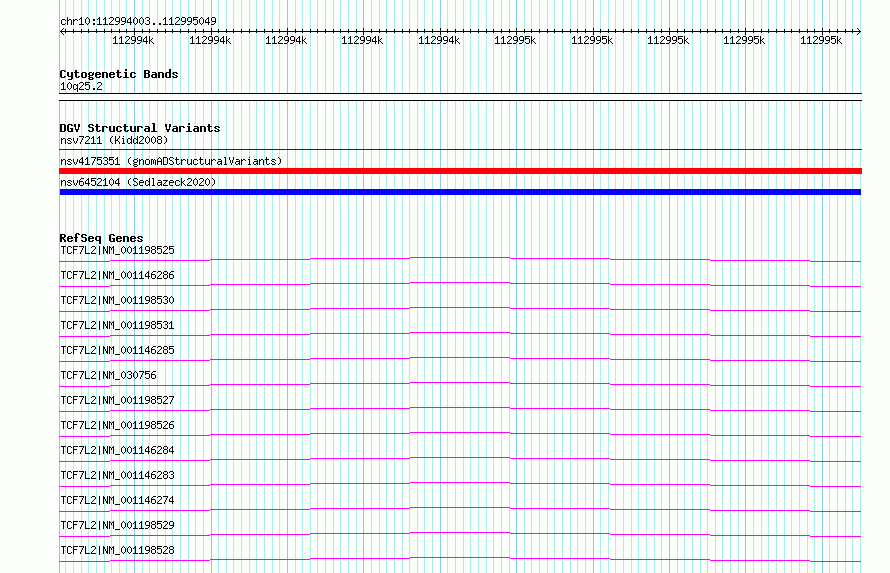Select the TCF7L2|NM_001198528 label

(117, 550)
